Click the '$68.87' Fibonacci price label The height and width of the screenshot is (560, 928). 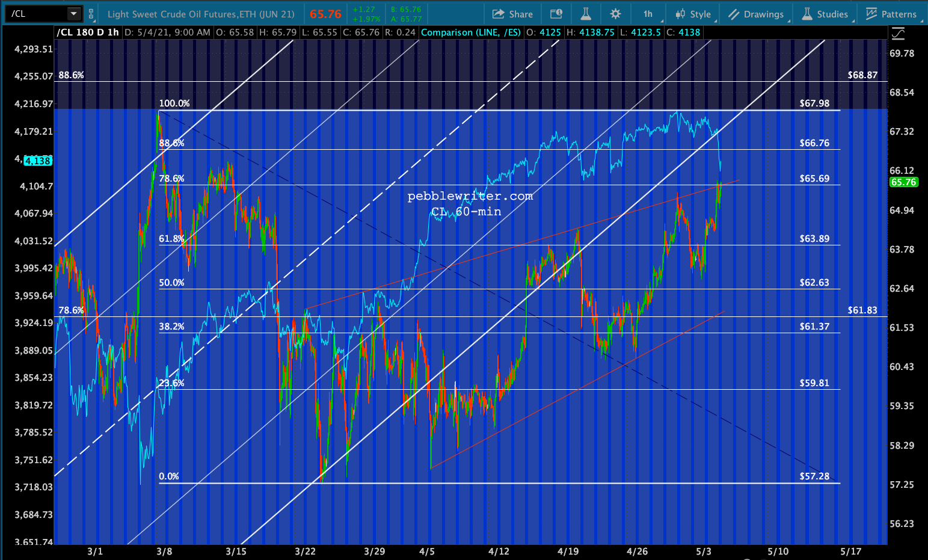point(862,75)
